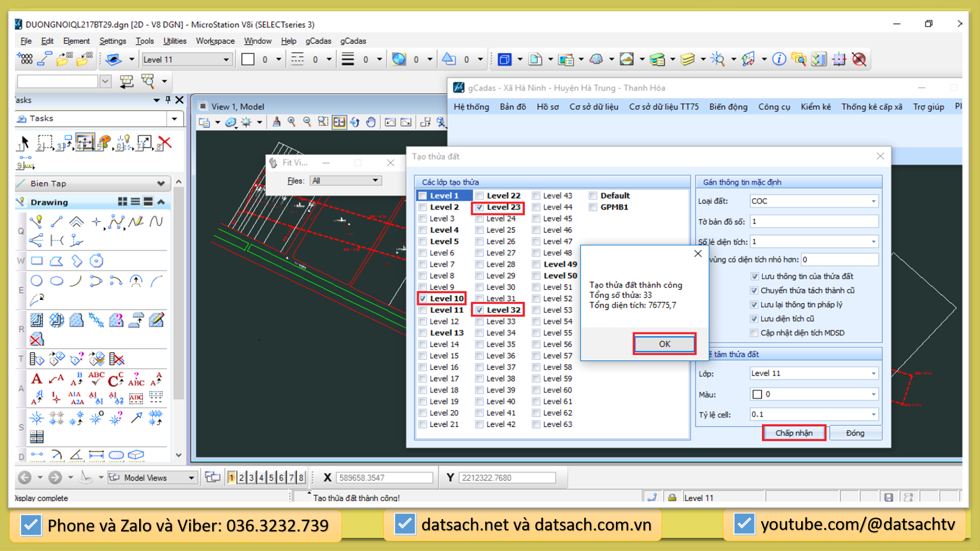
Task: Enable Cập nhật diện tích MDSD checkbox
Action: tap(755, 333)
